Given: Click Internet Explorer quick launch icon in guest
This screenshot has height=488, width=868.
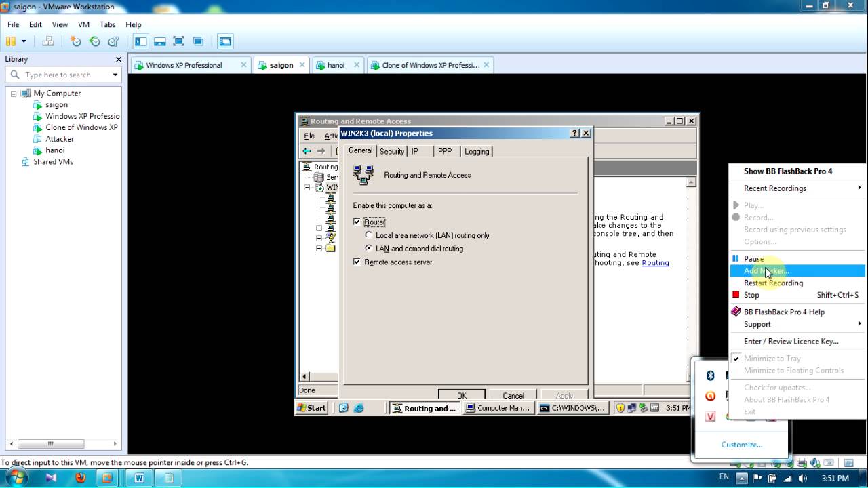Looking at the screenshot, I should tap(359, 408).
